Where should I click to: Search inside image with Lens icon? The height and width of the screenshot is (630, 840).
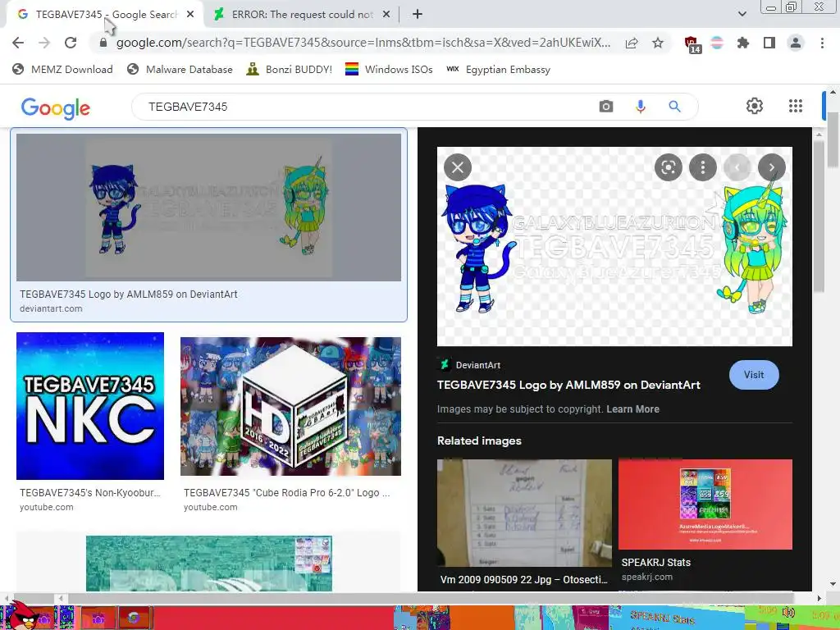coord(668,167)
